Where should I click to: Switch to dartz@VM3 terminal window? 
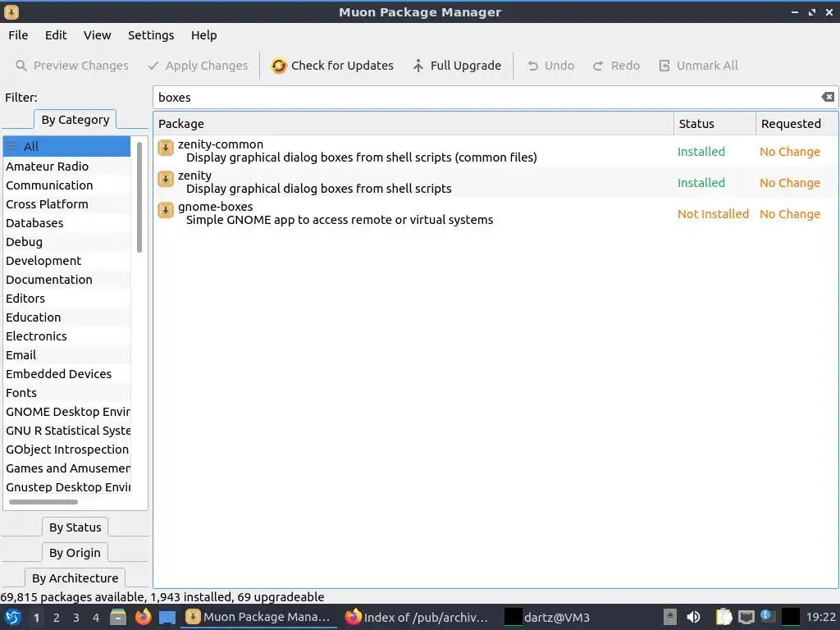[548, 617]
